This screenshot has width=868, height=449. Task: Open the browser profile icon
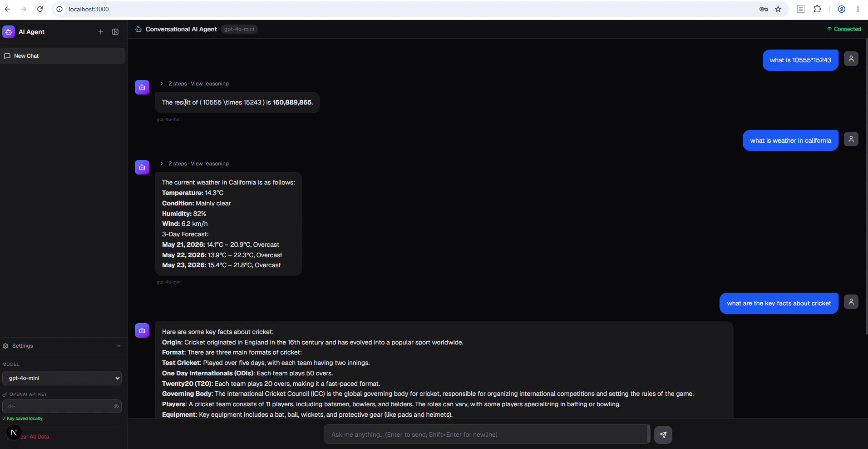tap(841, 9)
